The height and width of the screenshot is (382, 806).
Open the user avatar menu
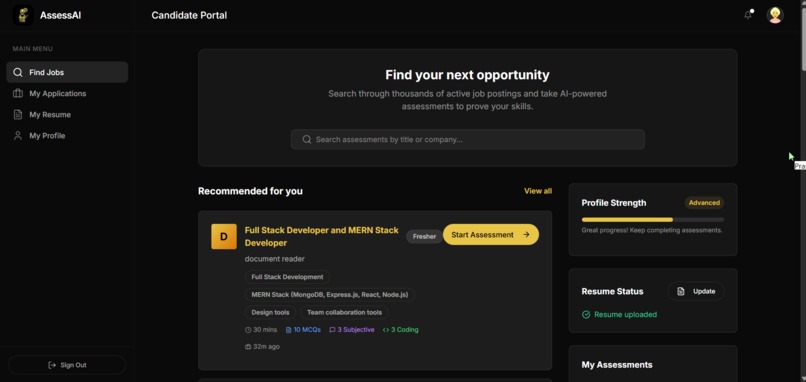pos(775,15)
